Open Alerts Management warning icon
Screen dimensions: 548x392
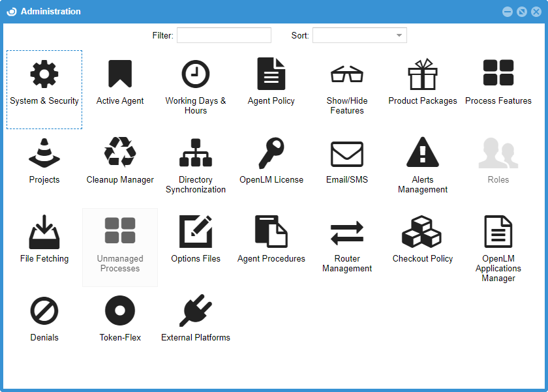[x=423, y=153]
